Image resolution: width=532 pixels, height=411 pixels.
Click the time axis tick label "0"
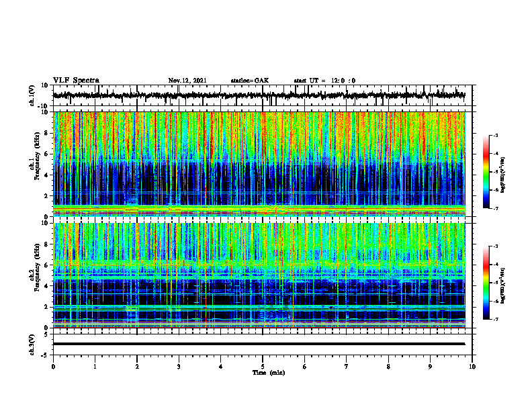coord(53,367)
